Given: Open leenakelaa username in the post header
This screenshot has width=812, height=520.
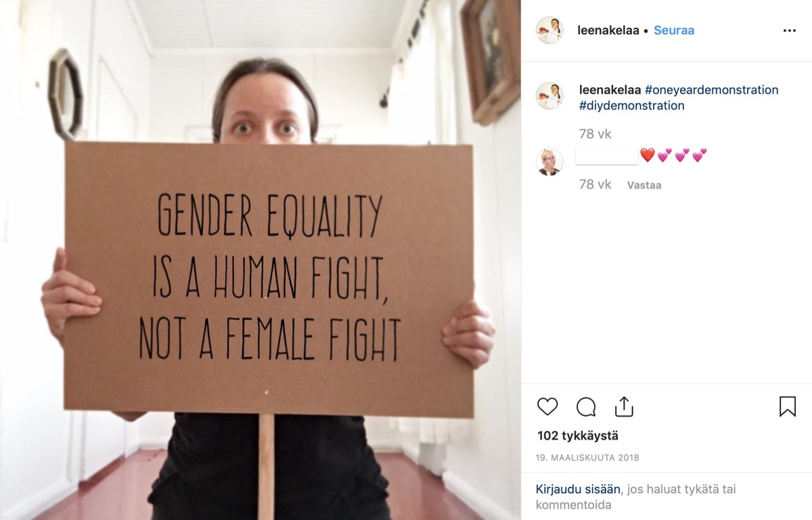Looking at the screenshot, I should click(x=608, y=30).
